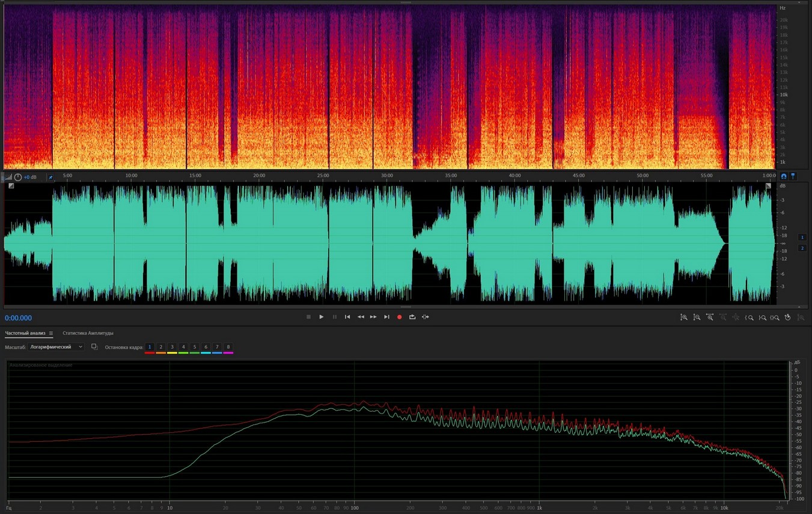812x514 pixels.
Task: Toggle loop playback icon
Action: [x=412, y=317]
